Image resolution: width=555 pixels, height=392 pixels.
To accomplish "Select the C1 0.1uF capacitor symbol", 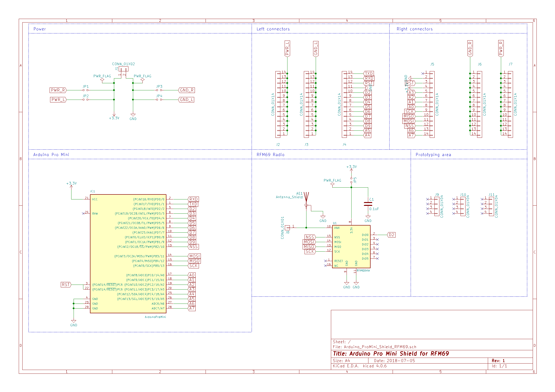I will pyautogui.click(x=368, y=204).
